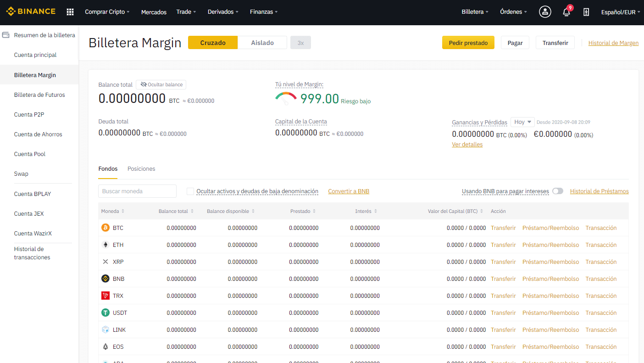Viewport: 644px width, 363px height.
Task: Click Capital de la Cuenta label
Action: coord(301,122)
